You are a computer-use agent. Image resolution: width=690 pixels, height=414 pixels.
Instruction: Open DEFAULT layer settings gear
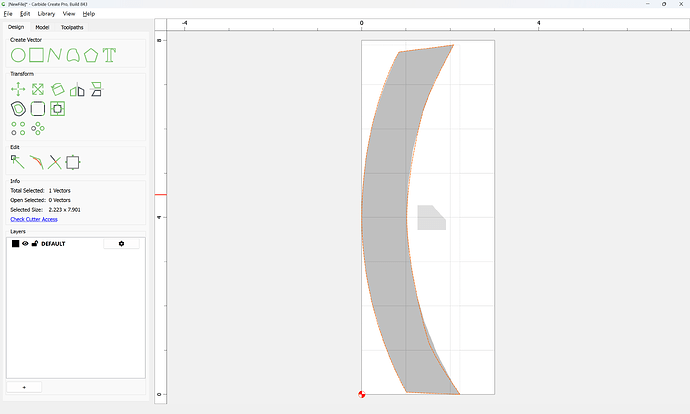(x=121, y=244)
